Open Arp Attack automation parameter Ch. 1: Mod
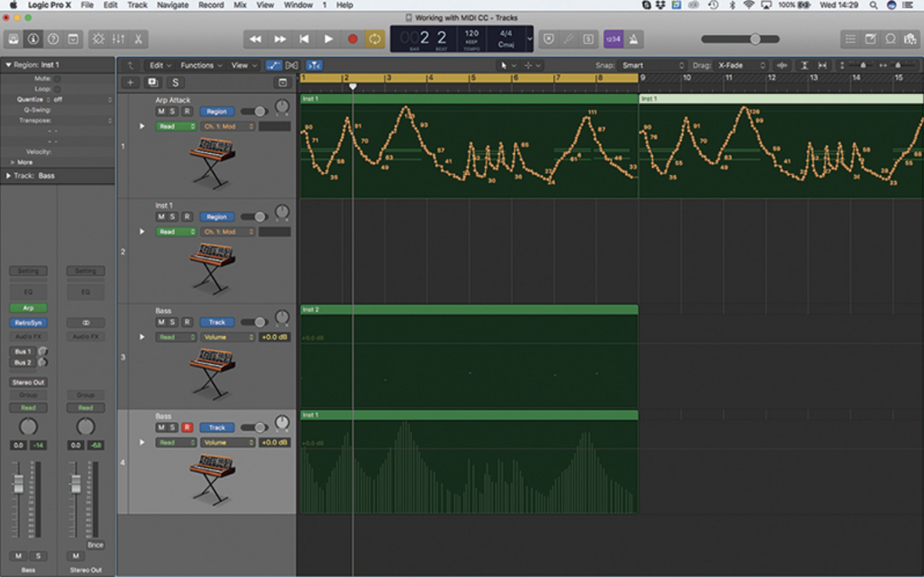The width and height of the screenshot is (924, 577). click(x=228, y=126)
